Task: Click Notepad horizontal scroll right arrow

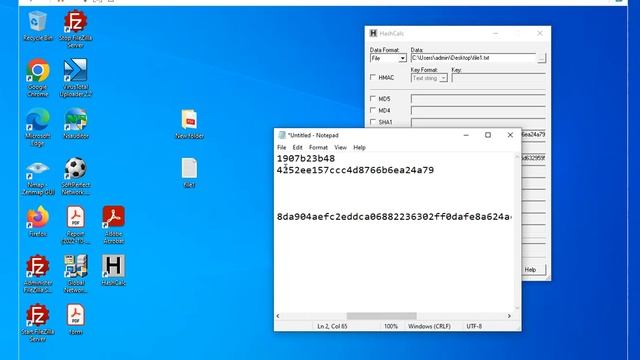Action: click(509, 316)
